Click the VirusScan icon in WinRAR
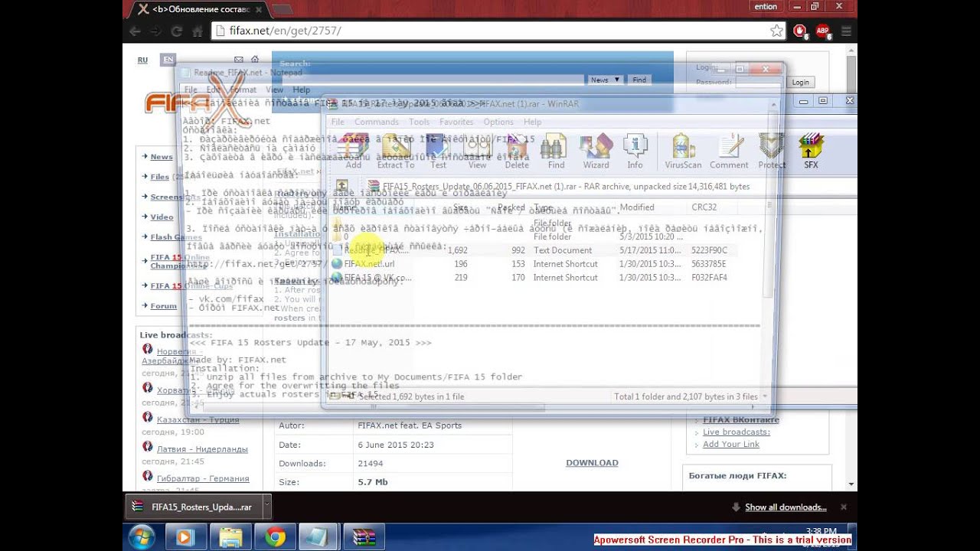This screenshot has height=551, width=980. point(683,150)
